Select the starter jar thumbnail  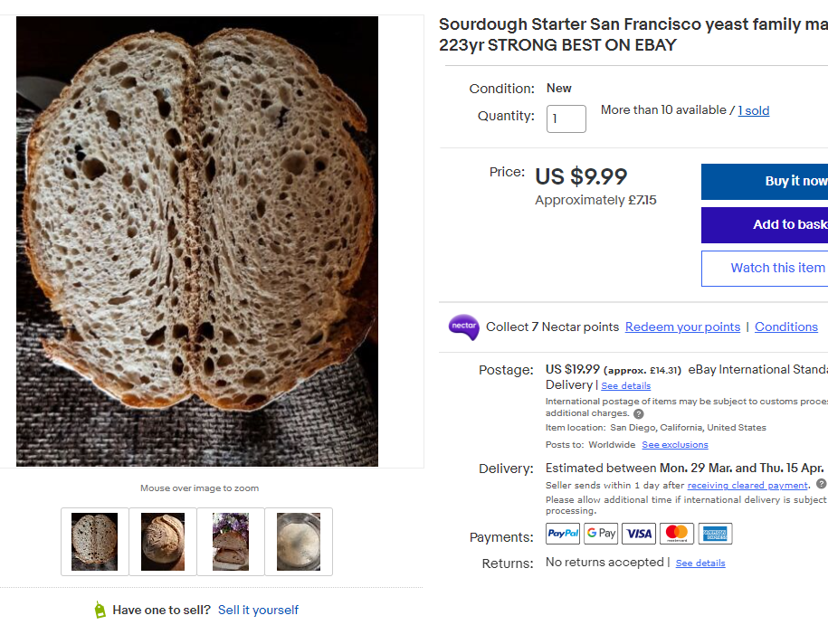299,542
